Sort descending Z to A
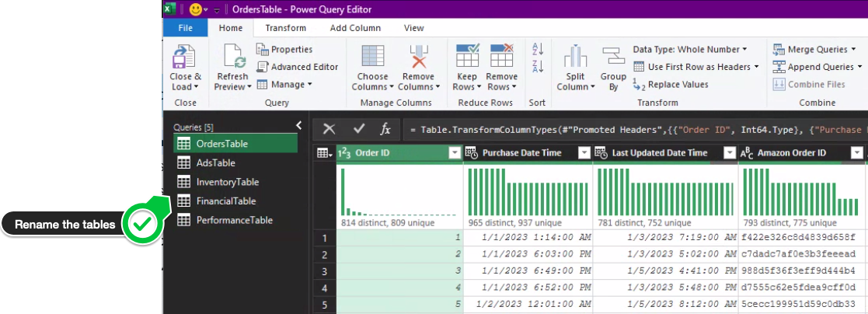 pos(537,67)
